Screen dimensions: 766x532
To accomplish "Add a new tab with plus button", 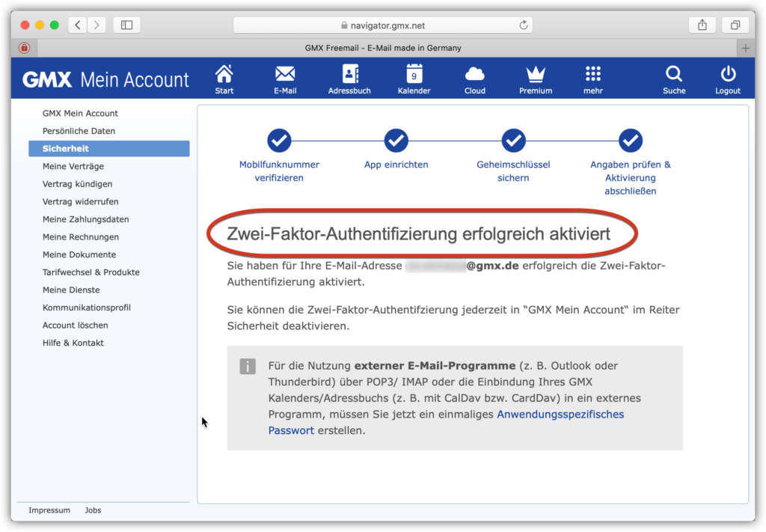I will pos(746,48).
